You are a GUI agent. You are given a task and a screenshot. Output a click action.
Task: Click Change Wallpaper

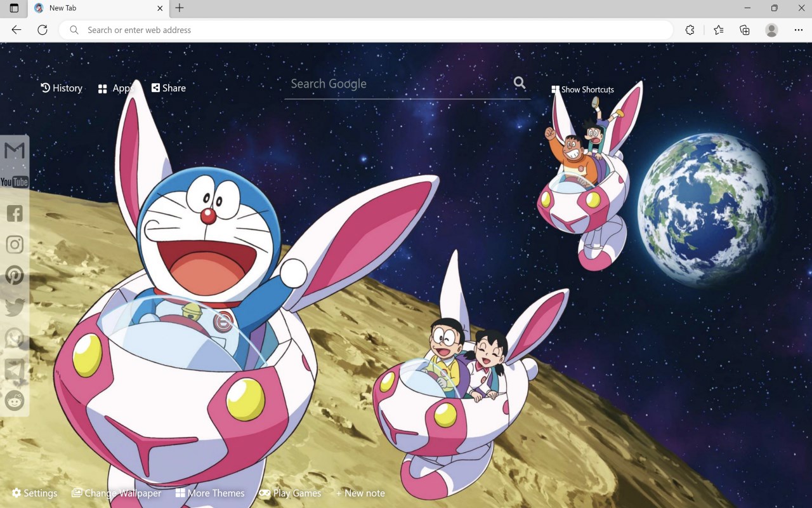[116, 493]
